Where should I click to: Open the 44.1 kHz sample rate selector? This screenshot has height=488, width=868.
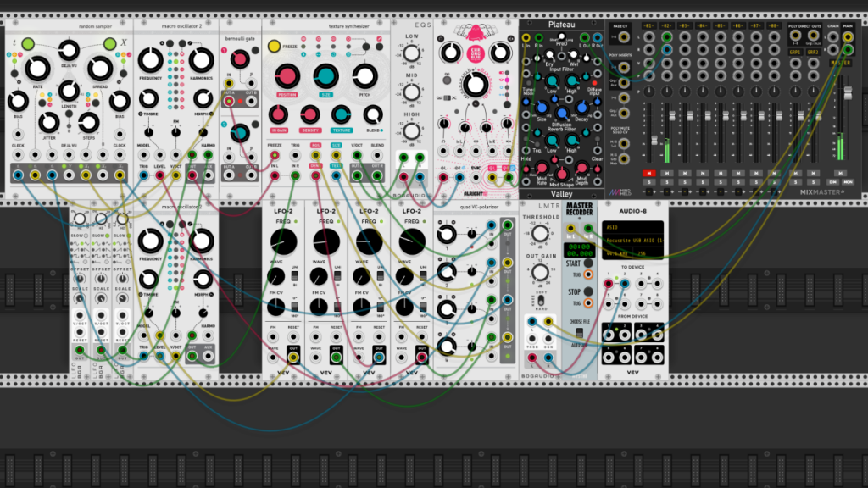[x=618, y=253]
